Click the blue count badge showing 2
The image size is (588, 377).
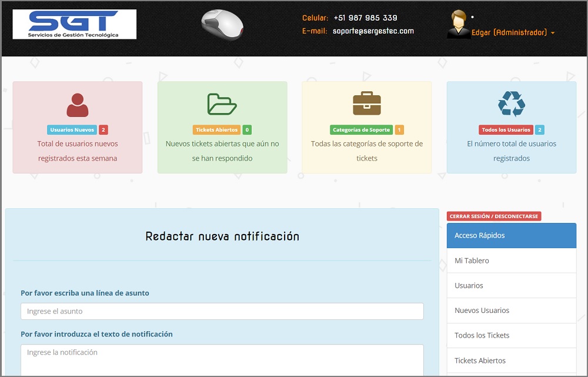point(540,130)
